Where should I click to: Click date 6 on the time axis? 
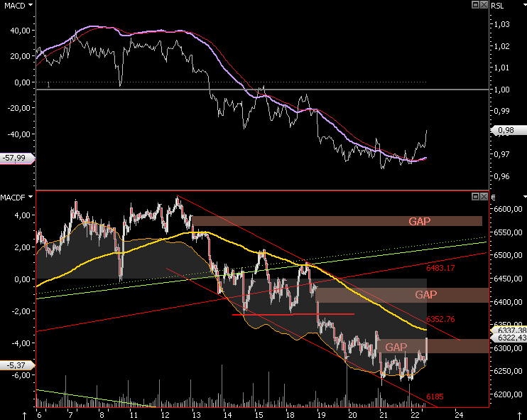tap(39, 415)
